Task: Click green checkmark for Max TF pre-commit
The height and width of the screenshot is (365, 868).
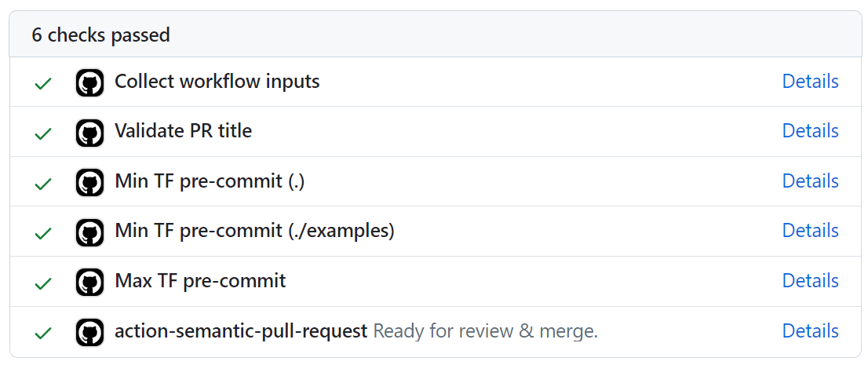Action: (x=43, y=283)
